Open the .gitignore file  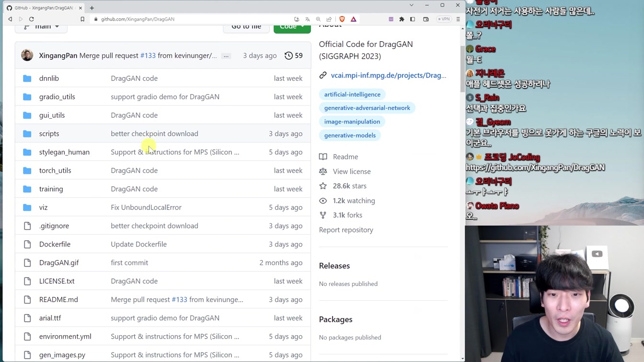[54, 226]
